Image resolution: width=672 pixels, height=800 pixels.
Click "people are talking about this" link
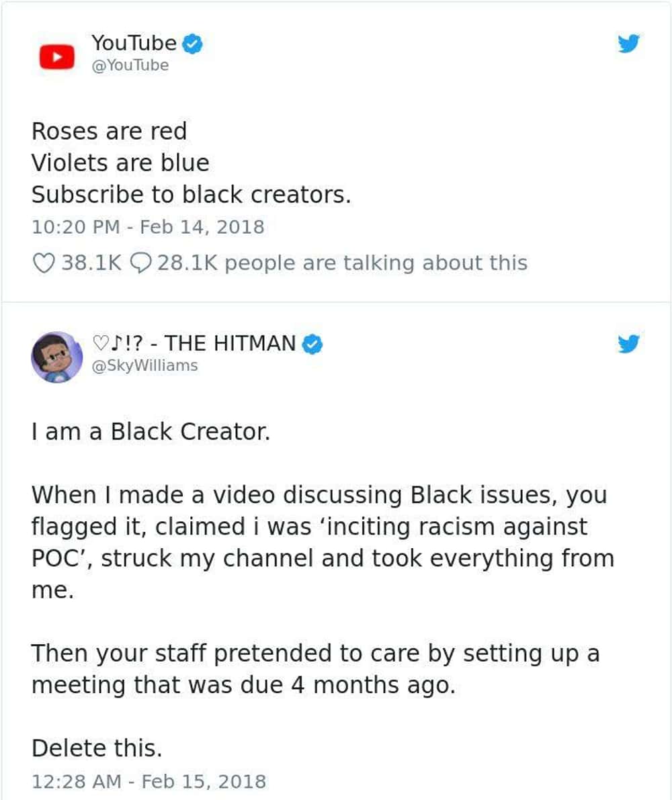pos(376,263)
